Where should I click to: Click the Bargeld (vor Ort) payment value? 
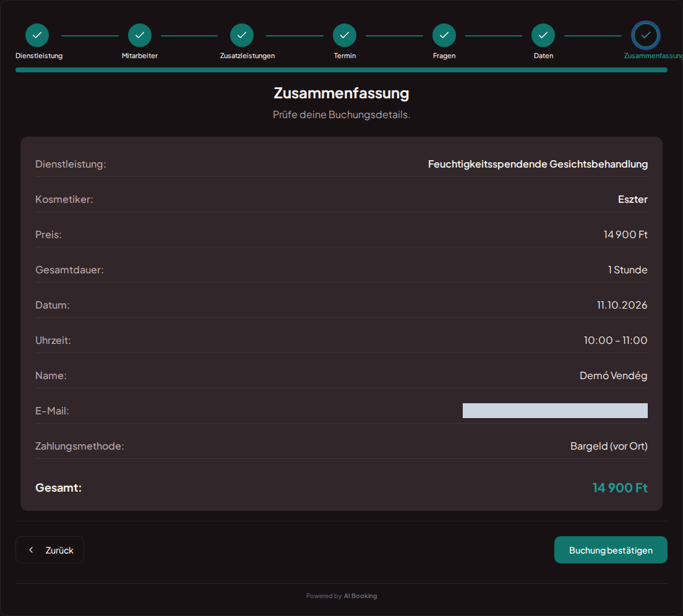(x=609, y=446)
